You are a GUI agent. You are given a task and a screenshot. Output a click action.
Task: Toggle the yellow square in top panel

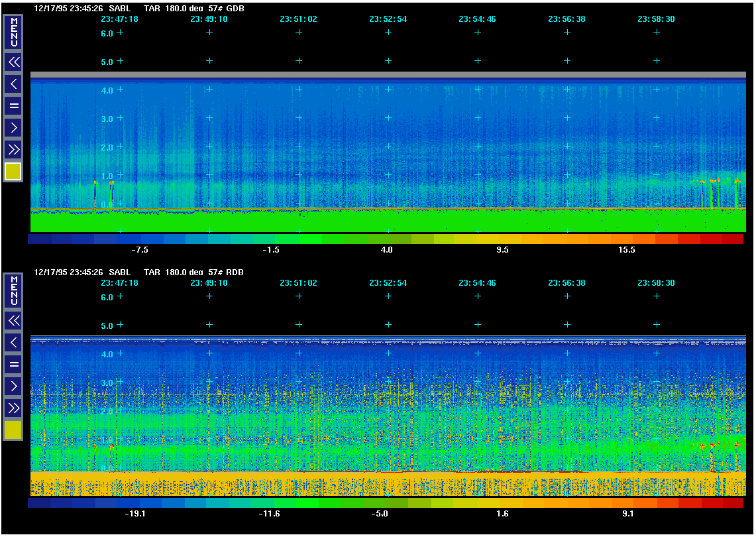tap(13, 172)
